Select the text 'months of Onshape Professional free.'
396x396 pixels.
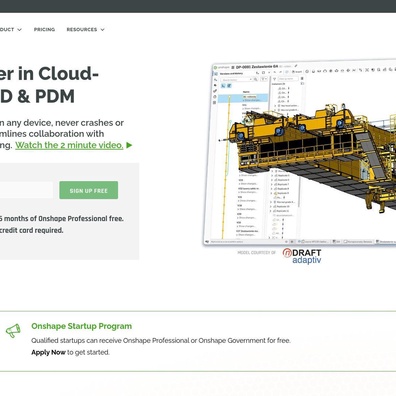click(x=64, y=219)
